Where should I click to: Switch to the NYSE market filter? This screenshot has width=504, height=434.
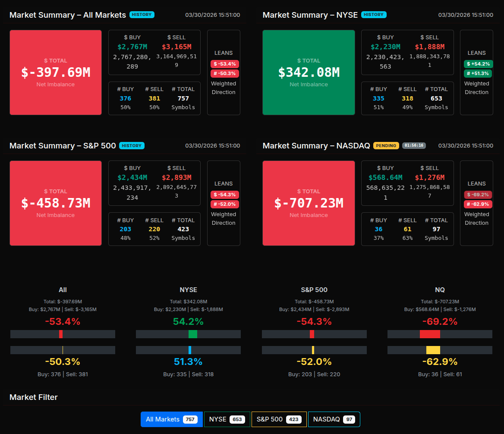point(227,419)
